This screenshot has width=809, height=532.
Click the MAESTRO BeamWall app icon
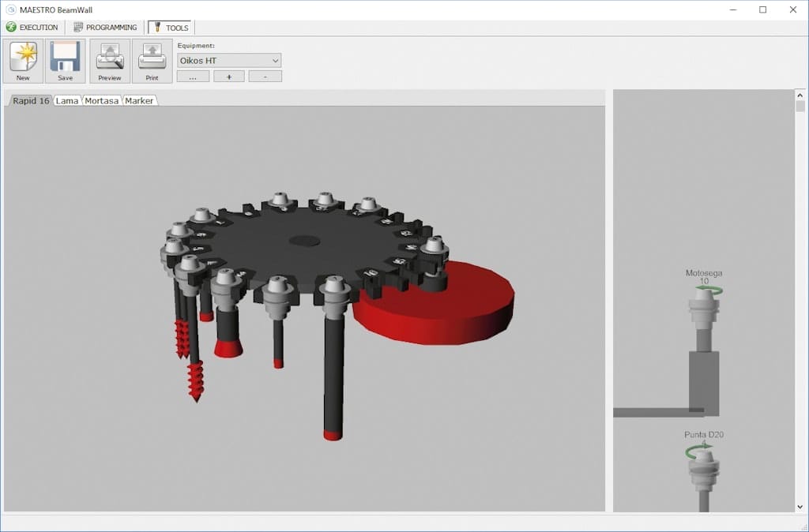coord(11,9)
